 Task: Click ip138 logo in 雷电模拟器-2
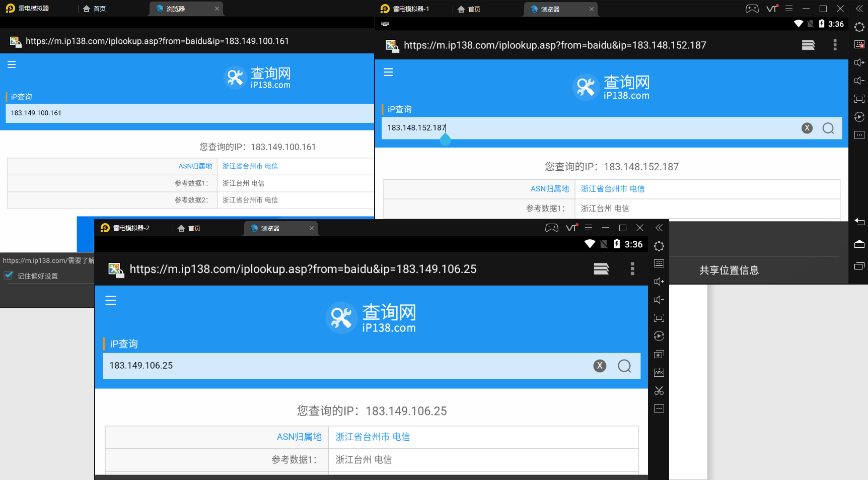(371, 318)
